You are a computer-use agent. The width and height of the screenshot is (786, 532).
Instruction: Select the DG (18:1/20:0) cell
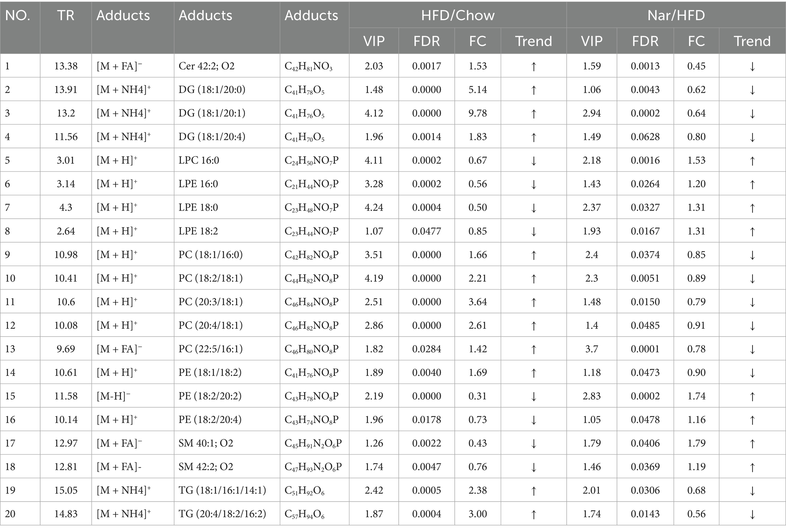pos(212,90)
